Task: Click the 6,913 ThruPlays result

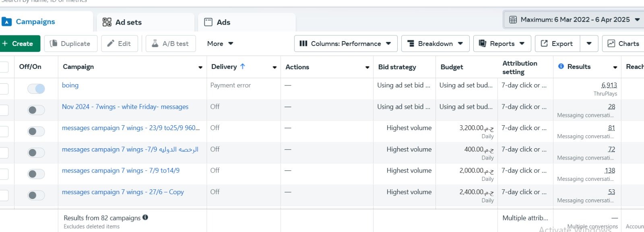Action: (x=609, y=85)
